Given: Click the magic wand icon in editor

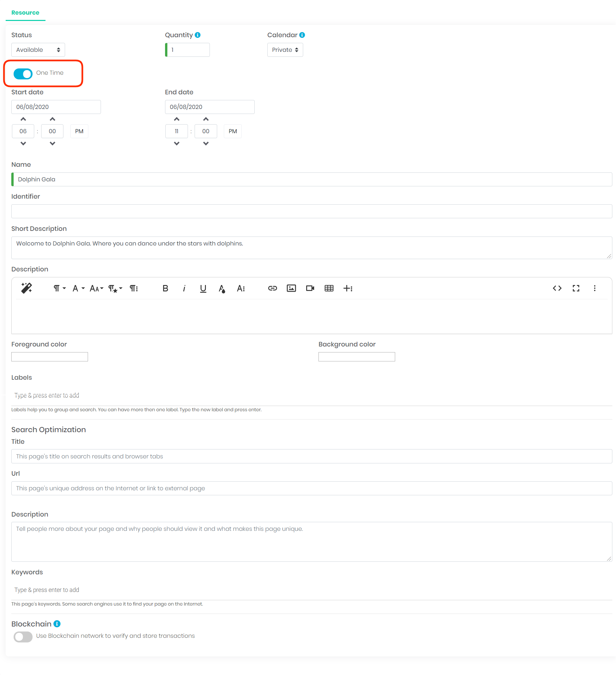Looking at the screenshot, I should click(27, 288).
